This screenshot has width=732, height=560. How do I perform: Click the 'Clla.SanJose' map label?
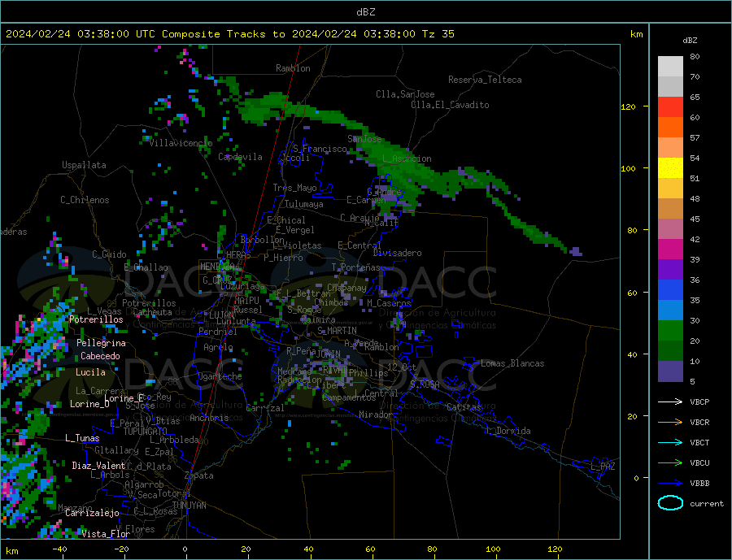tap(405, 94)
